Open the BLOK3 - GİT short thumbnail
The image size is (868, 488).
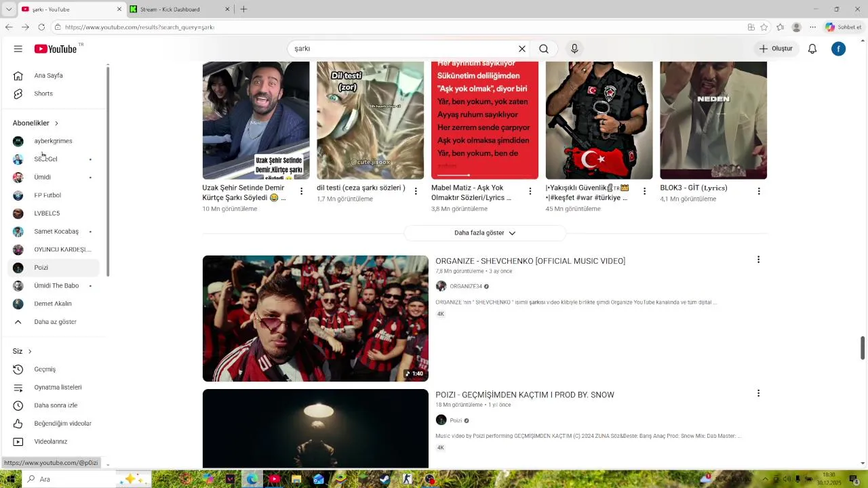[x=713, y=121]
